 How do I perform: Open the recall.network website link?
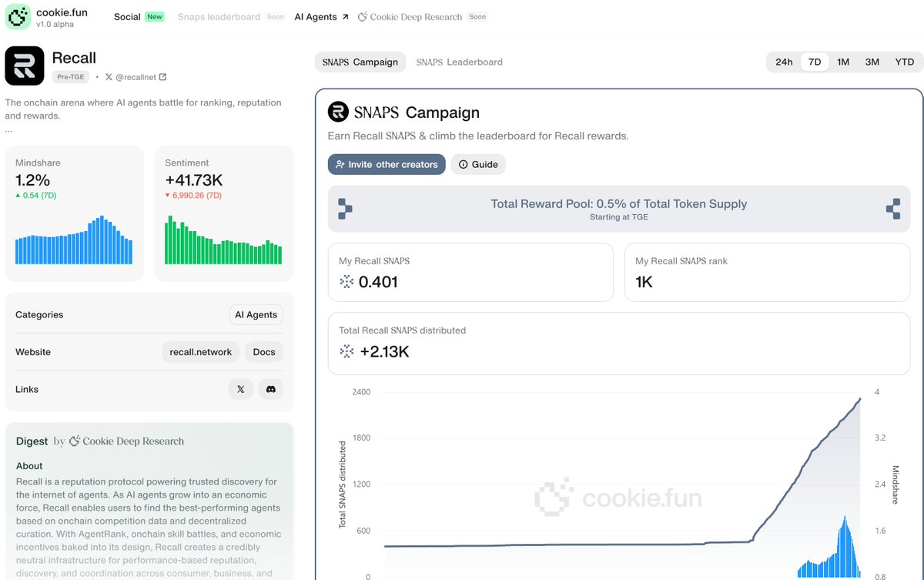point(201,352)
